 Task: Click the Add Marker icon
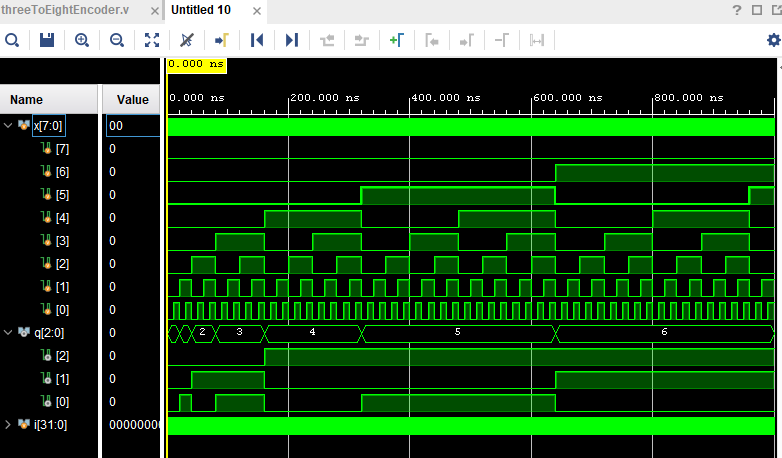click(396, 40)
